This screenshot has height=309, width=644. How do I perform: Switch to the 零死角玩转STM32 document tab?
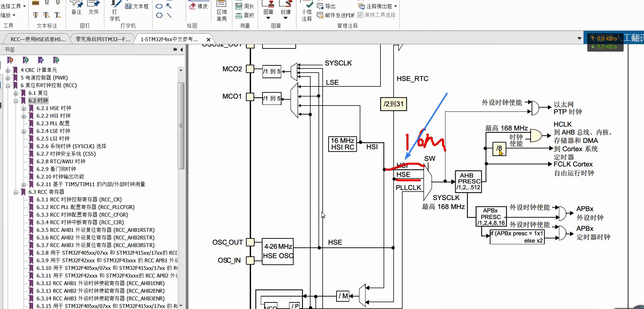pyautogui.click(x=103, y=39)
